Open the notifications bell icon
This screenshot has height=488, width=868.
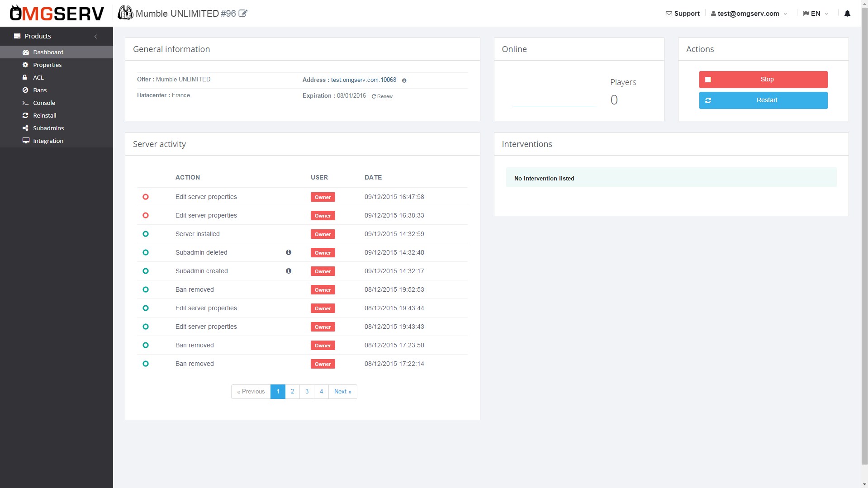(x=847, y=14)
